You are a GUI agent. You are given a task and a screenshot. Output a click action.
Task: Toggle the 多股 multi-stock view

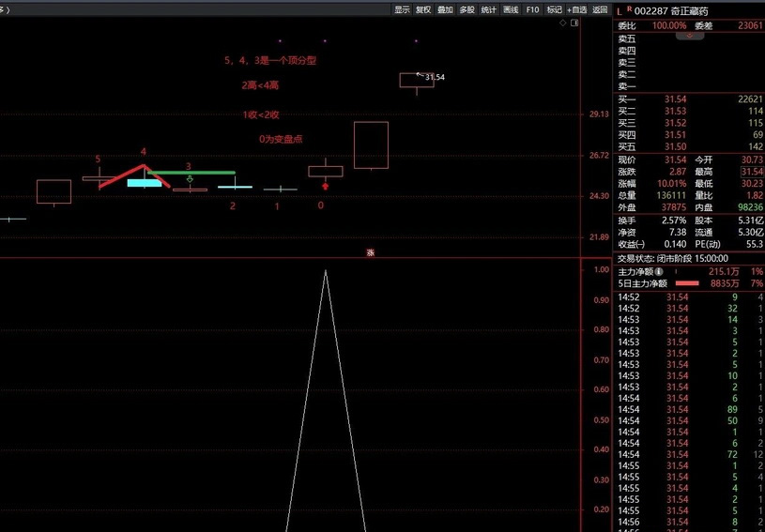click(x=467, y=9)
